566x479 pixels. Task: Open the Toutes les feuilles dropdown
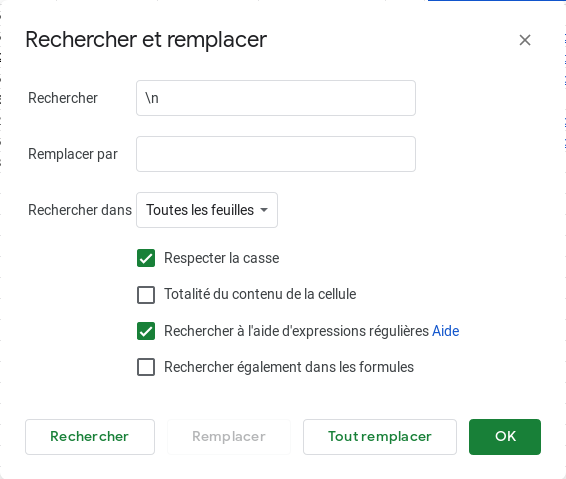tap(207, 210)
